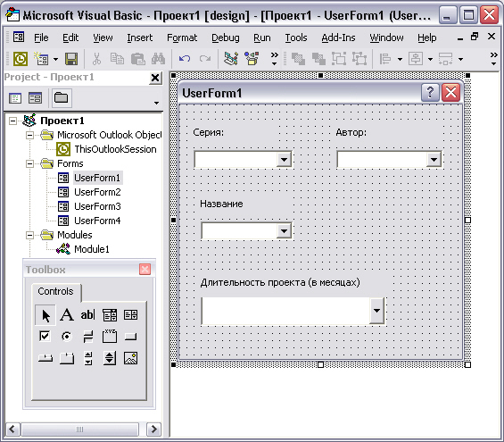Select the ToggleButton control in Toolbox
The width and height of the screenshot is (504, 442).
click(x=87, y=337)
